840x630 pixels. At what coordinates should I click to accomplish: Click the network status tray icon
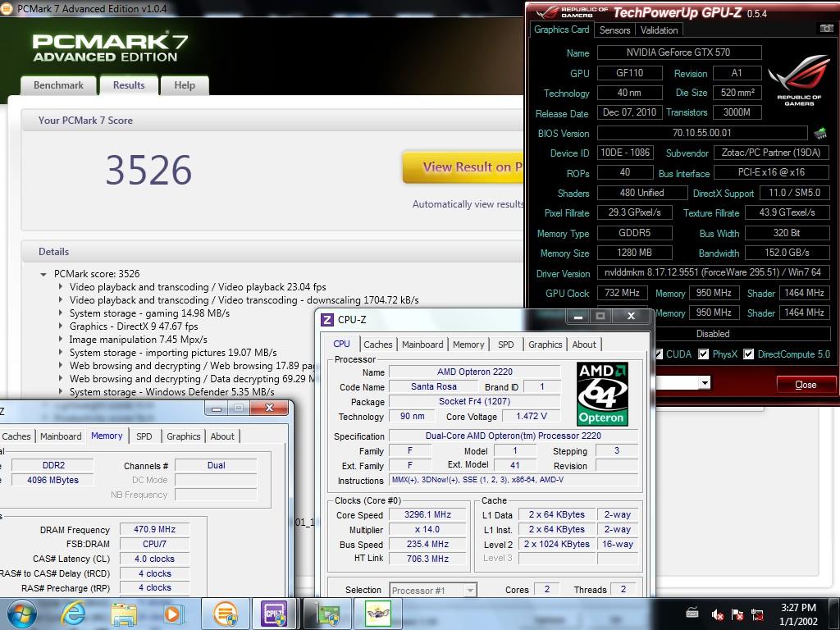[757, 614]
